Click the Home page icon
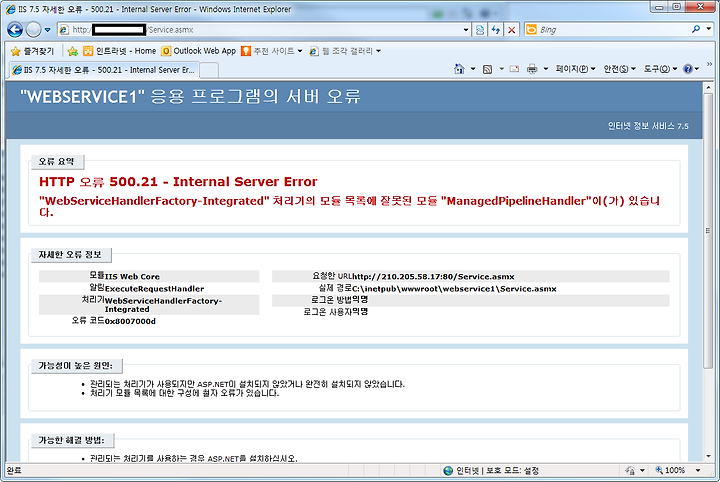Image resolution: width=720 pixels, height=482 pixels. pos(459,69)
